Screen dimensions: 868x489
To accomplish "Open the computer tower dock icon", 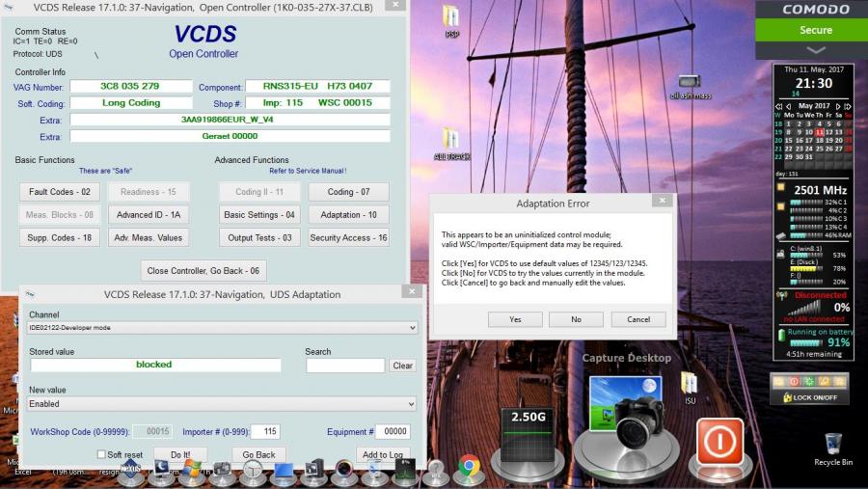I will 313,472.
